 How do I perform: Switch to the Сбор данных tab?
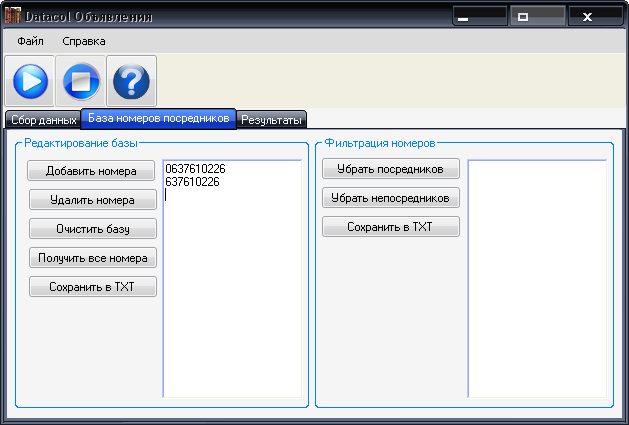[x=43, y=120]
